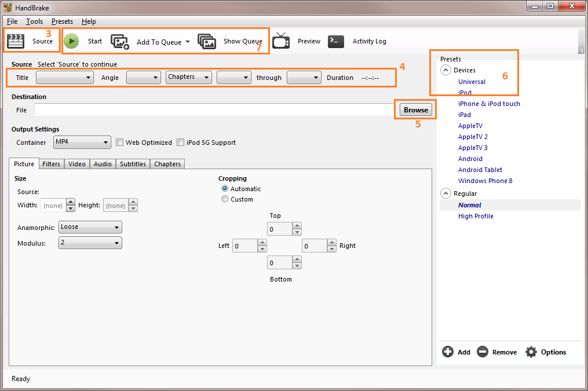Select the Windows Phone 8 preset

point(485,181)
